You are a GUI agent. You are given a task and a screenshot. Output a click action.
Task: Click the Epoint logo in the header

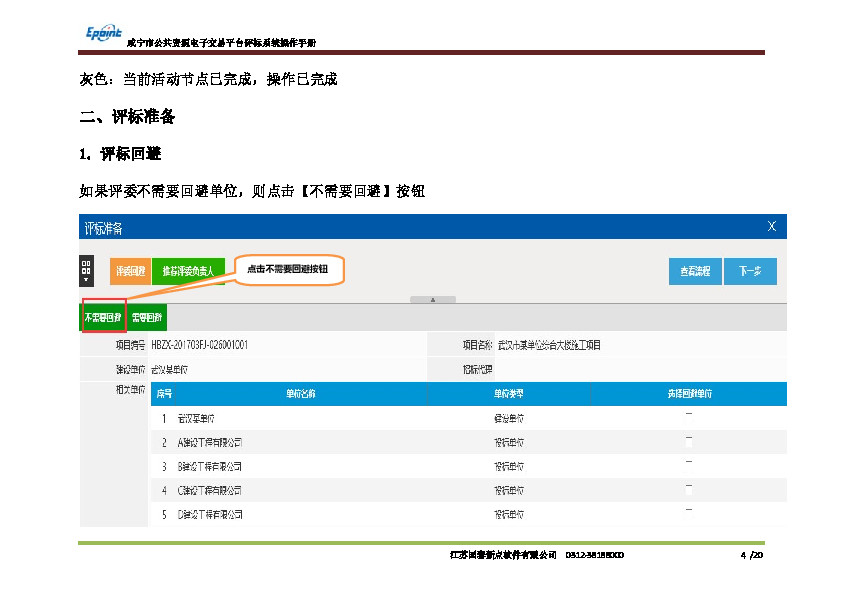pos(103,32)
